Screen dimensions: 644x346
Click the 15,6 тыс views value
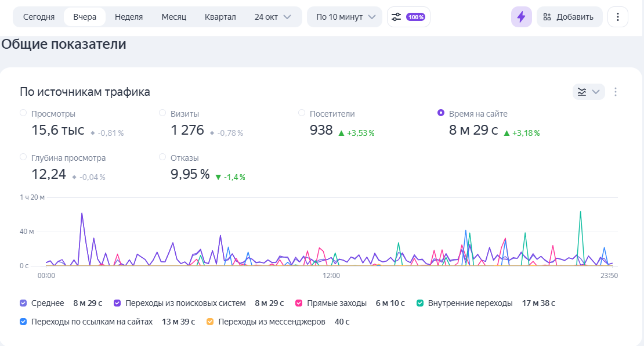tap(58, 130)
